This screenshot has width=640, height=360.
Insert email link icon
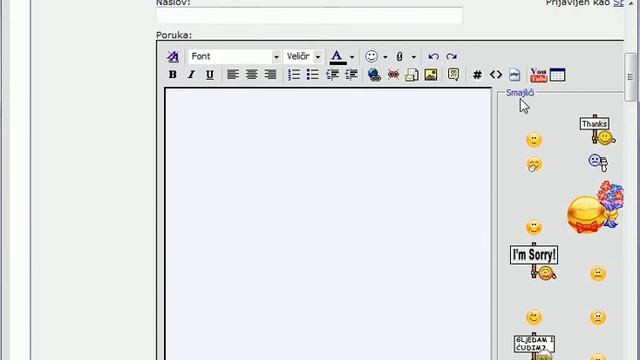[412, 75]
